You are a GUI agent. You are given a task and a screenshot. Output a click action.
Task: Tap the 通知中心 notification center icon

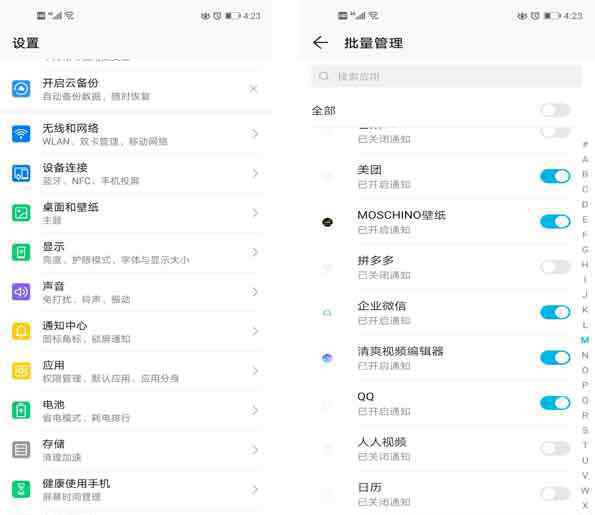point(21,331)
